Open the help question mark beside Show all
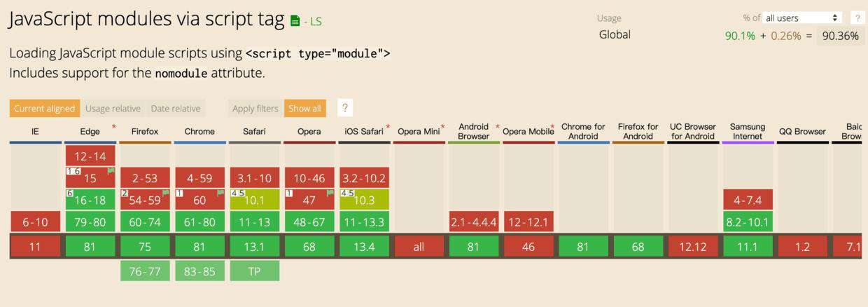 click(344, 108)
